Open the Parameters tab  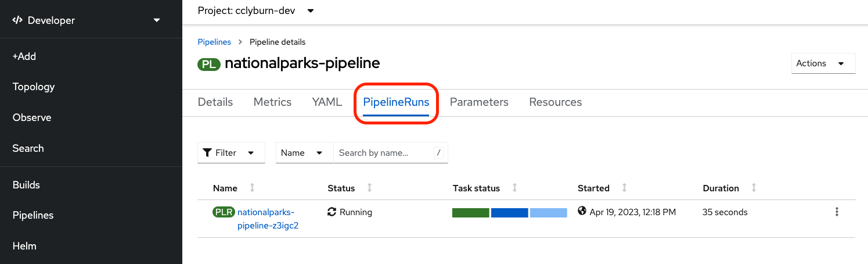[x=479, y=102]
